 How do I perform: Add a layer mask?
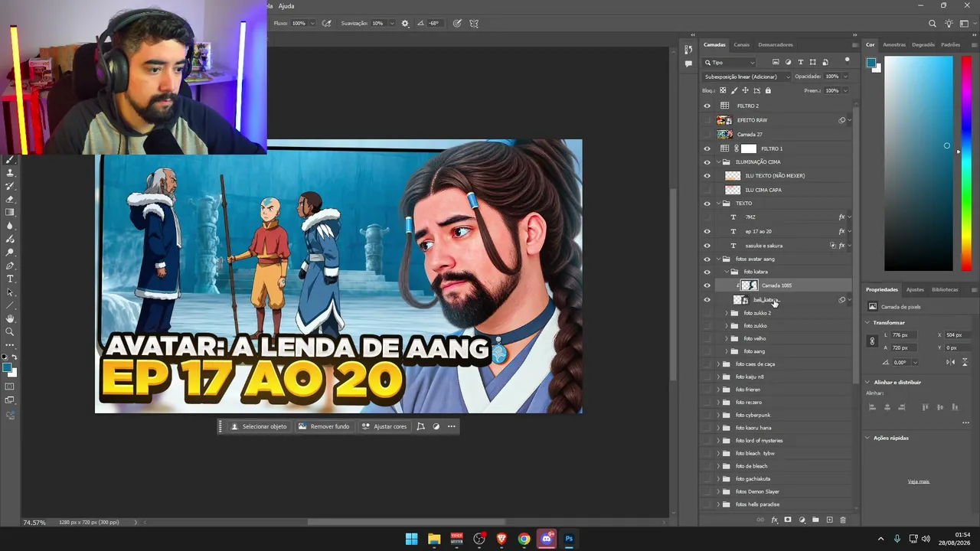[x=788, y=520]
